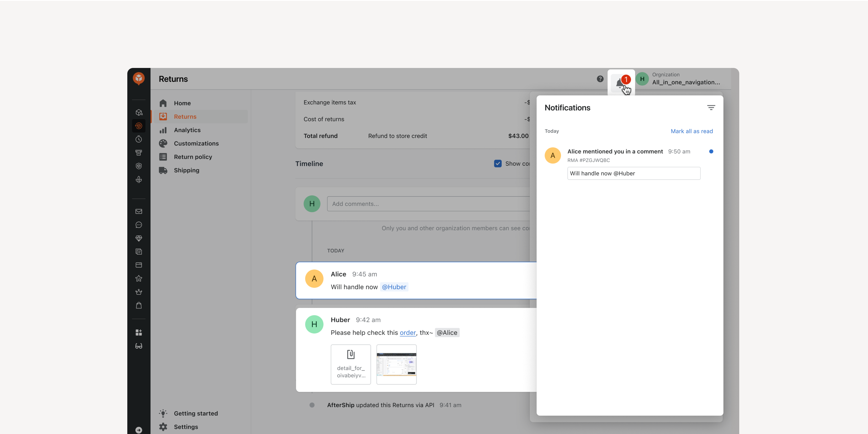The height and width of the screenshot is (434, 868).
Task: Open the notifications filter icon
Action: 711,108
